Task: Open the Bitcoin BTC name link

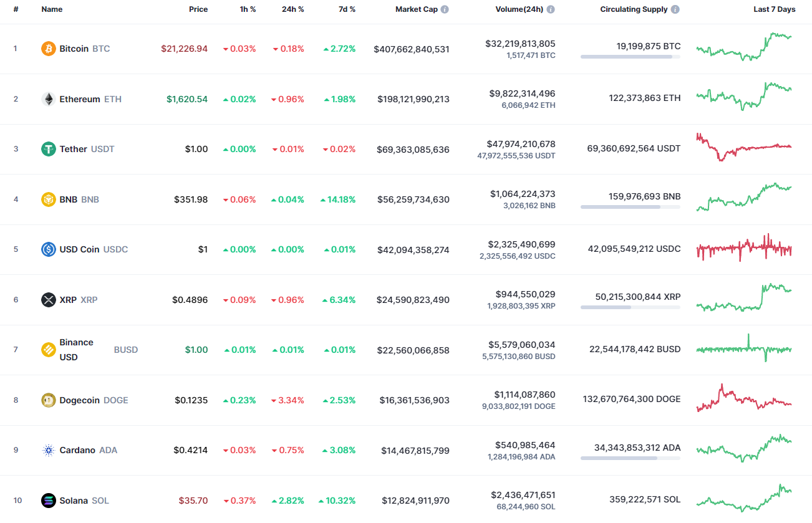Action: click(74, 48)
